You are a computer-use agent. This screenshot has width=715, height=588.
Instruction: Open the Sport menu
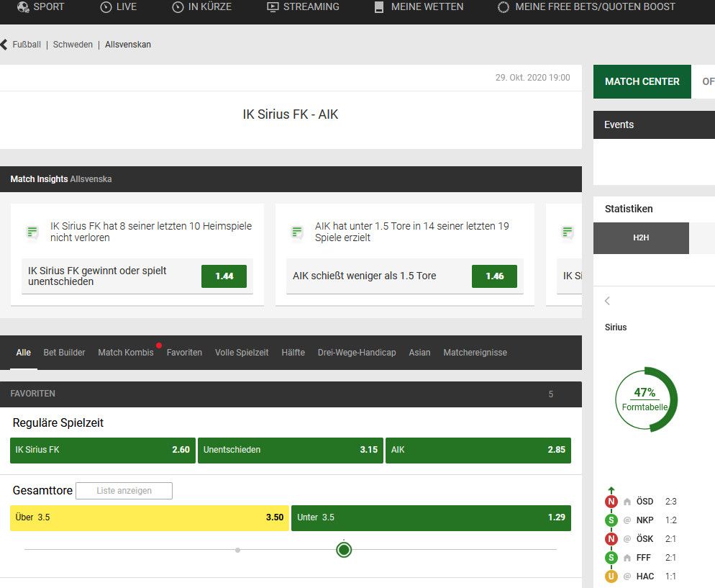point(40,7)
